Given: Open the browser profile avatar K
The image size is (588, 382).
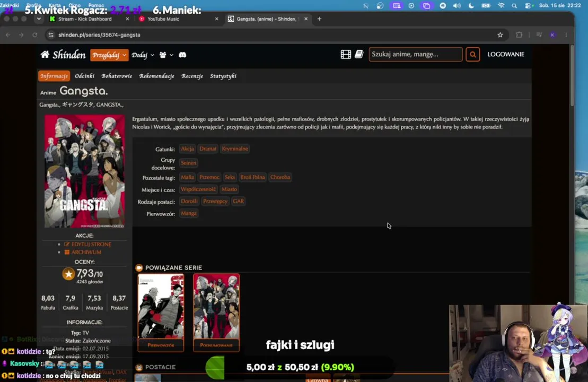Looking at the screenshot, I should tap(552, 35).
